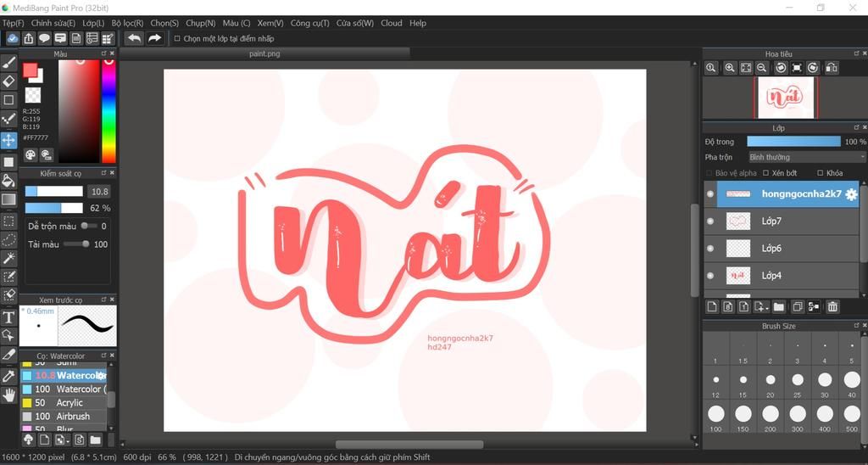Tick the 'Khóa' checkbox

tap(821, 173)
